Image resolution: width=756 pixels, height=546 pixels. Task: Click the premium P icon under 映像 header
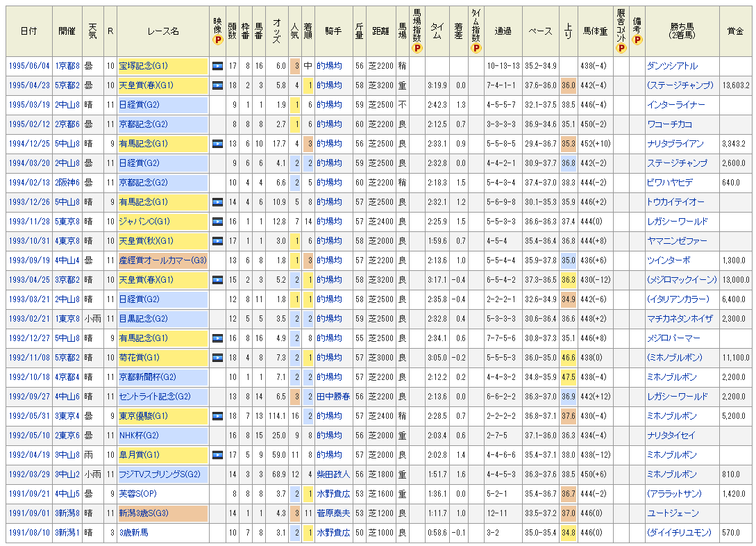tap(217, 40)
